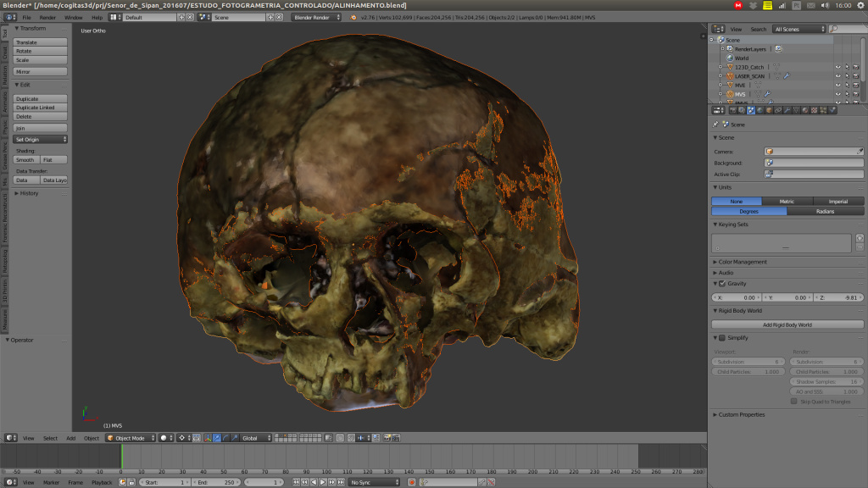868x488 pixels.
Task: Click the Mirror button
Action: coord(40,71)
